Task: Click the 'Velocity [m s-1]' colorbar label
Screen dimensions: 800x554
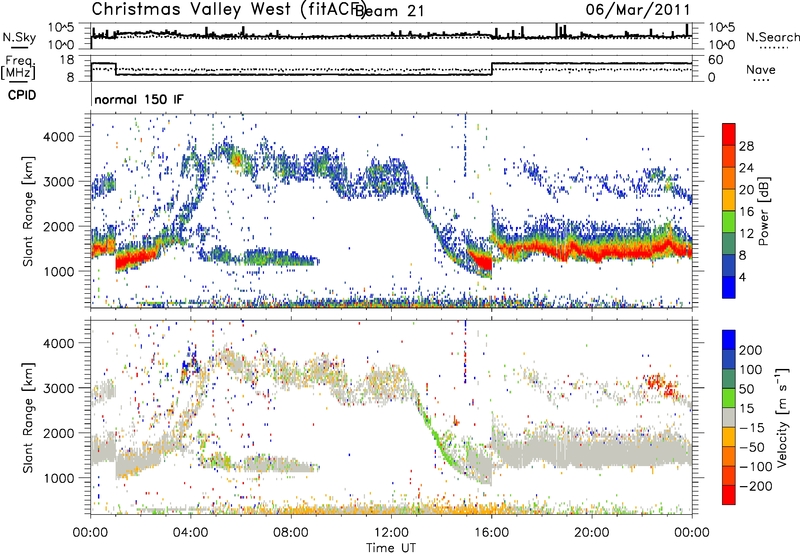Action: (782, 417)
